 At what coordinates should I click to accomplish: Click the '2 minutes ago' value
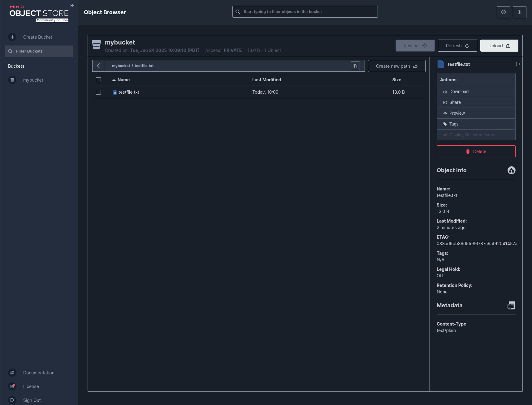tap(451, 228)
